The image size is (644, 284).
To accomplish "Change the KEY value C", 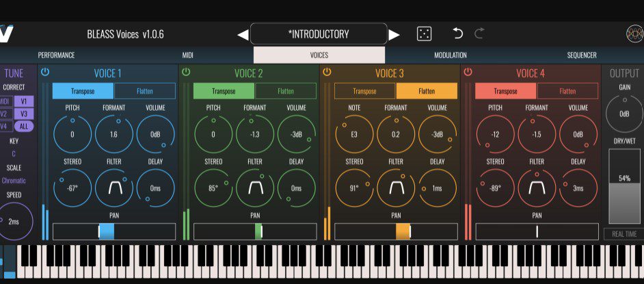I will tap(14, 154).
